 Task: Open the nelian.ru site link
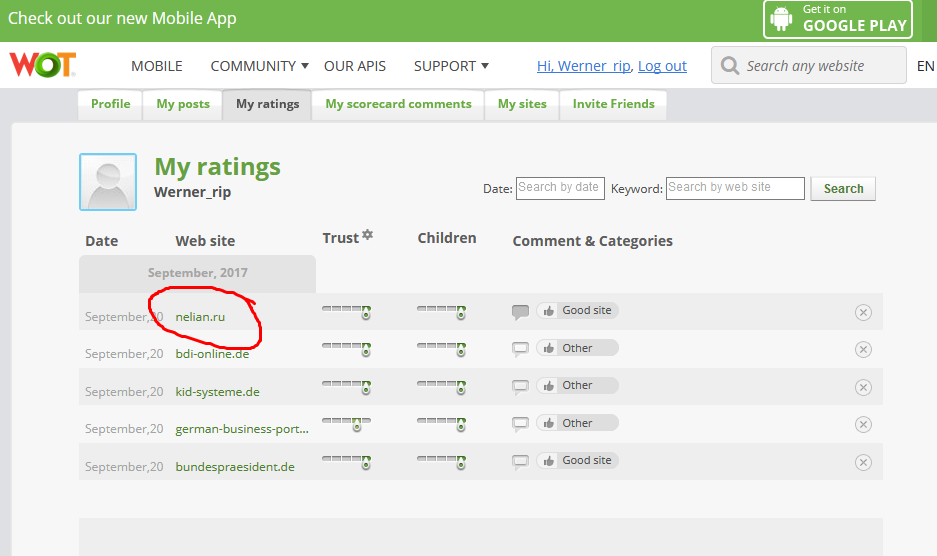(x=200, y=317)
